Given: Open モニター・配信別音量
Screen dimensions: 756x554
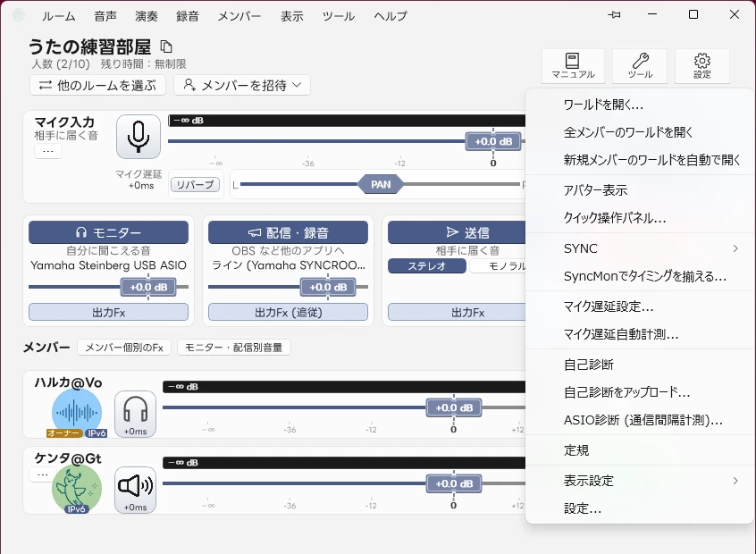Looking at the screenshot, I should 234,348.
